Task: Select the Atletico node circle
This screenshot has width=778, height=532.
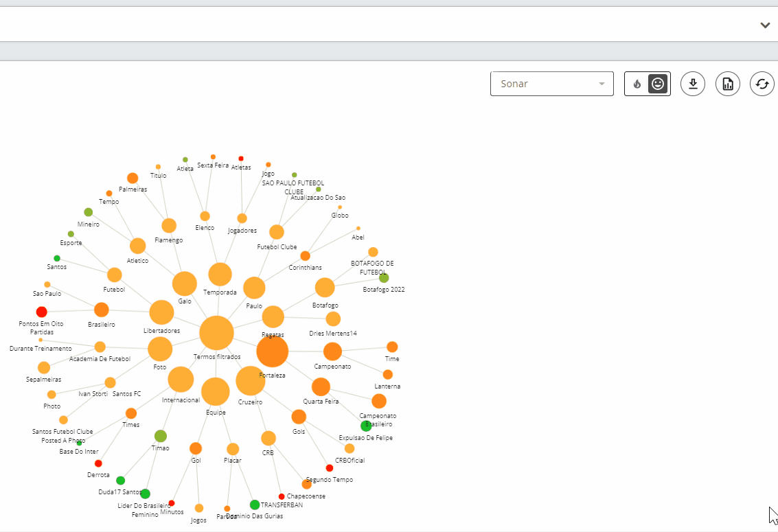Action: pyautogui.click(x=137, y=246)
